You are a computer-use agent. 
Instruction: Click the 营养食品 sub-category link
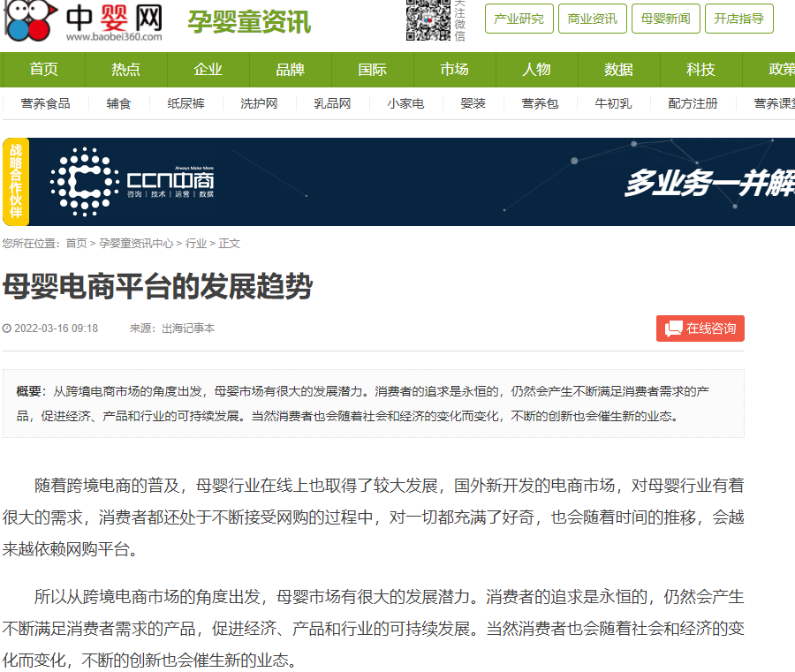coord(46,103)
